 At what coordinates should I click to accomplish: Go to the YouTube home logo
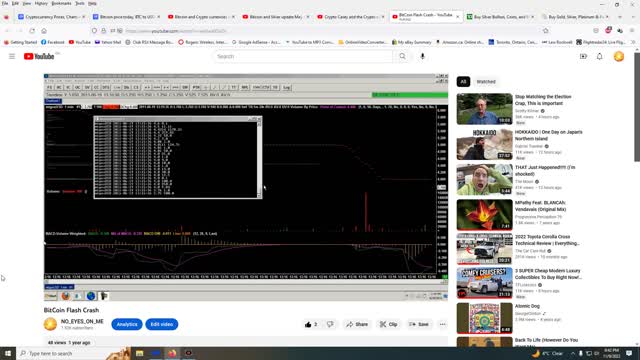point(39,56)
